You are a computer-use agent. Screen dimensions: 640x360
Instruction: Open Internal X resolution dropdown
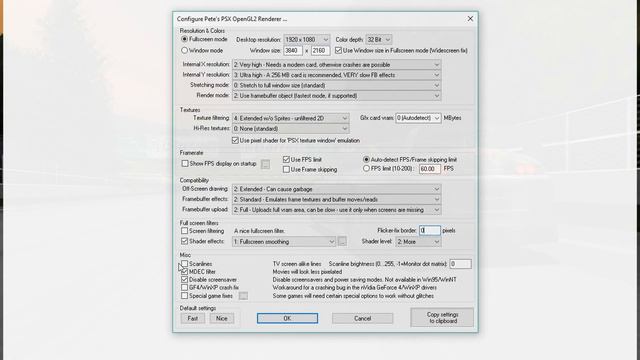(x=337, y=64)
